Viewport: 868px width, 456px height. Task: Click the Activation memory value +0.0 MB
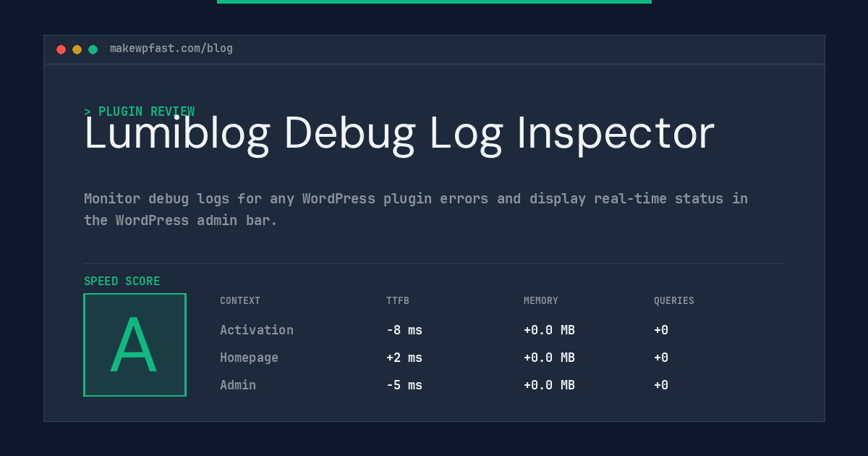[x=549, y=330]
